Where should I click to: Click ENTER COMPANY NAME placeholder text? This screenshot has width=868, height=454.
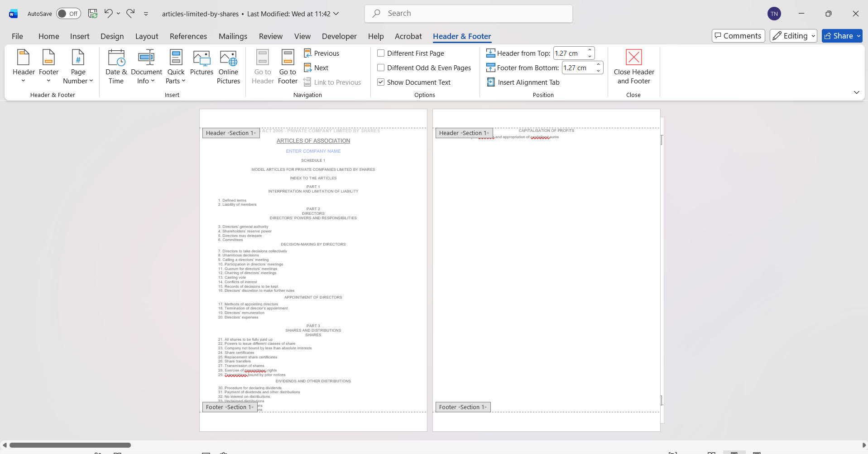(313, 151)
